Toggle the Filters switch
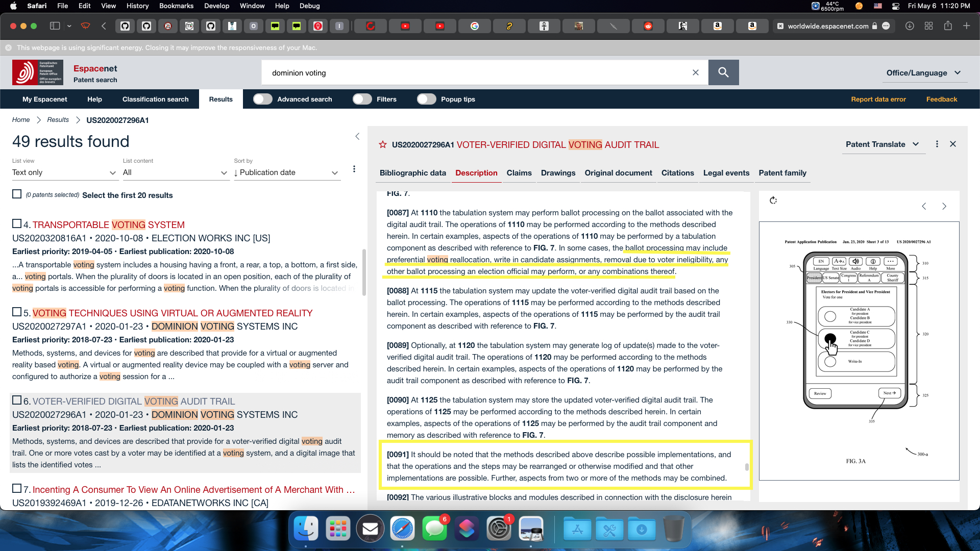Screen dimensions: 980x551 (362, 99)
